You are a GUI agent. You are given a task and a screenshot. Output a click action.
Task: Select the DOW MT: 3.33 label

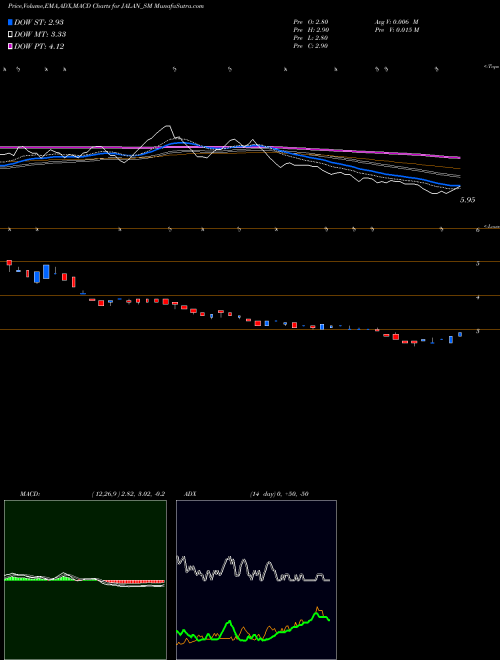(x=40, y=35)
